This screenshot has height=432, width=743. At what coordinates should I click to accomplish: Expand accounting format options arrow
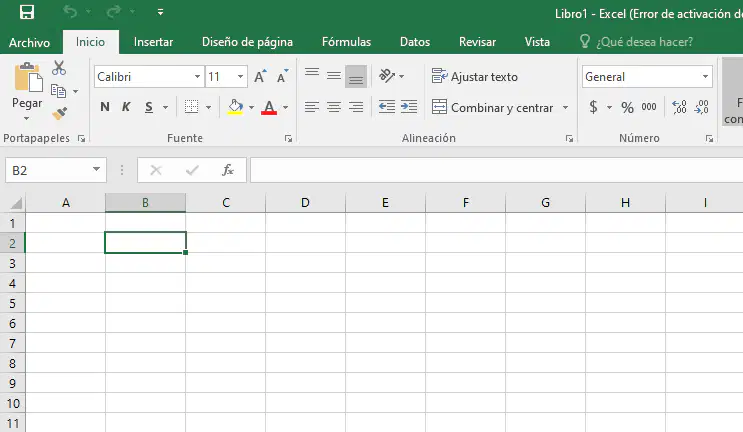coord(609,108)
